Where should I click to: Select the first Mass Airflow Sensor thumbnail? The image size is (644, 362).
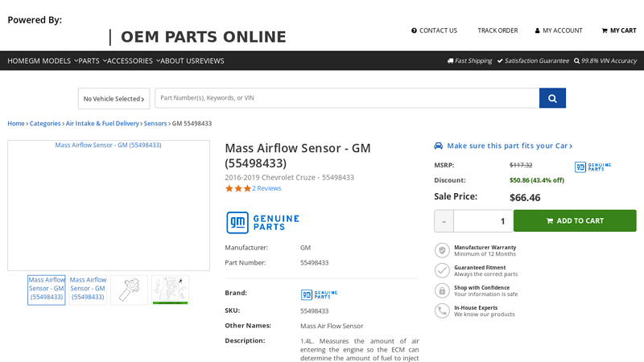47,290
